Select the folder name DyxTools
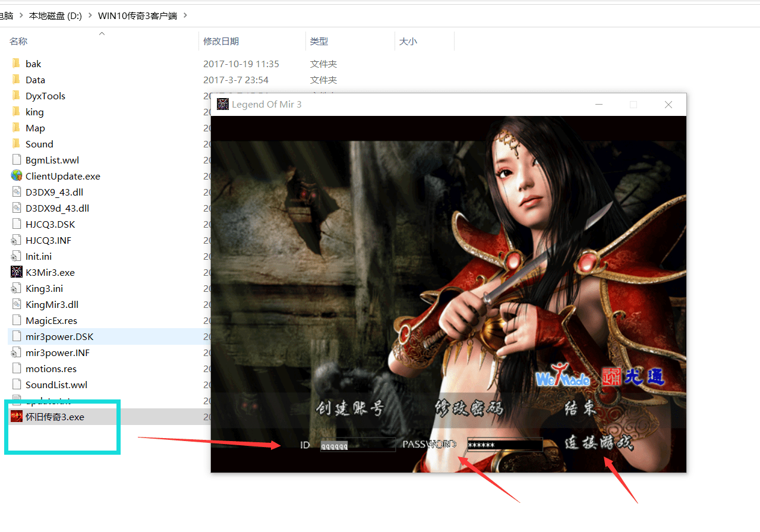Image resolution: width=760 pixels, height=532 pixels. click(x=45, y=96)
